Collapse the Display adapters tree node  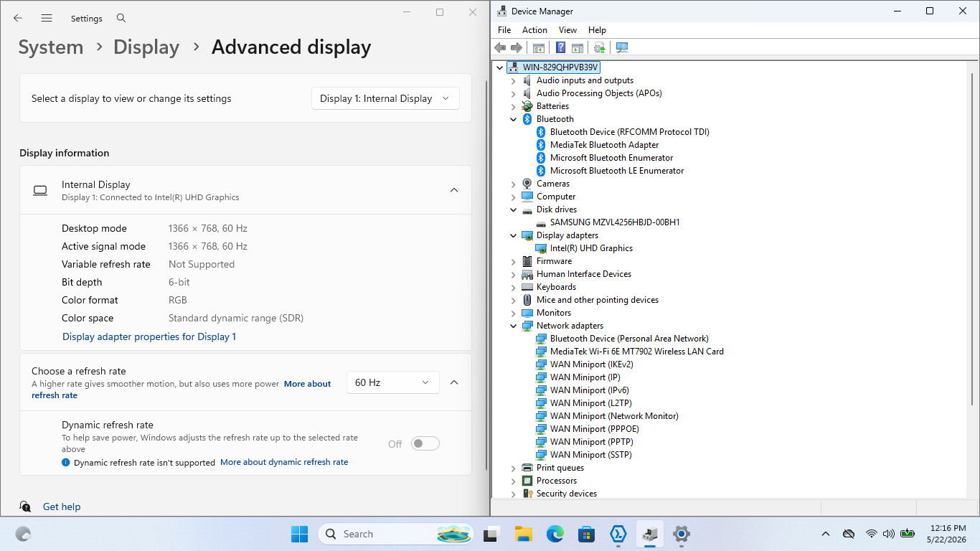coord(514,235)
